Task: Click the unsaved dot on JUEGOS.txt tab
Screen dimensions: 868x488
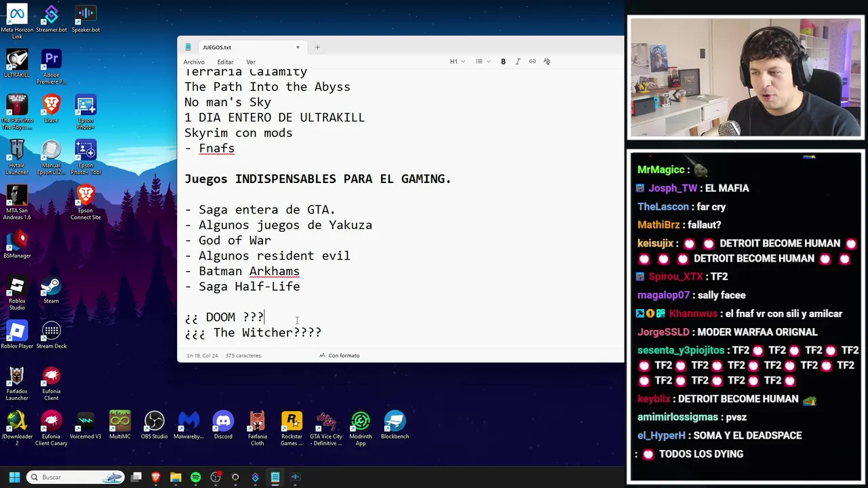Action: (297, 47)
